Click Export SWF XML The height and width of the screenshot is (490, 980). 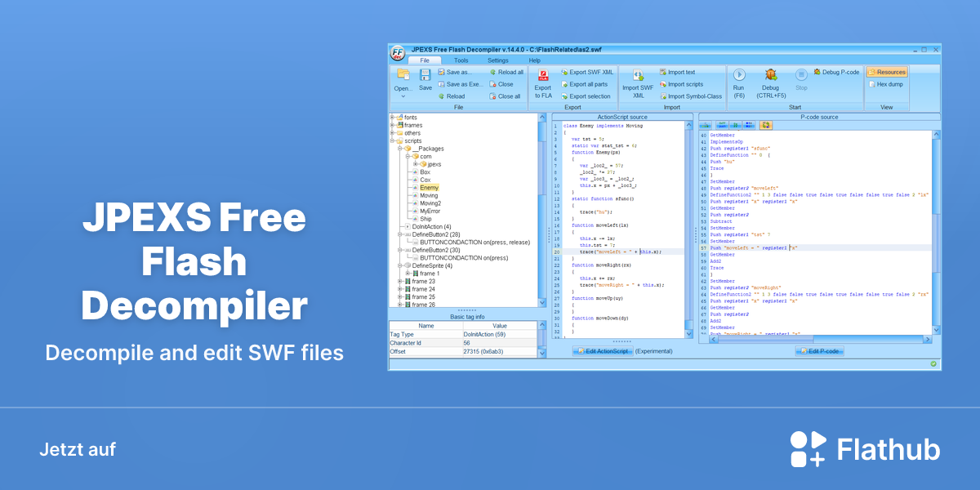coord(587,72)
